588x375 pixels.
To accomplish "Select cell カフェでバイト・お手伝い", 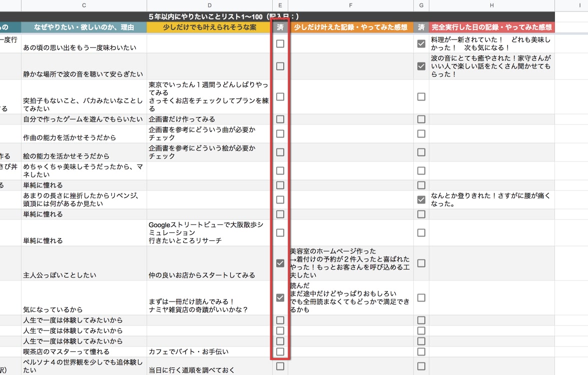I will (x=210, y=351).
